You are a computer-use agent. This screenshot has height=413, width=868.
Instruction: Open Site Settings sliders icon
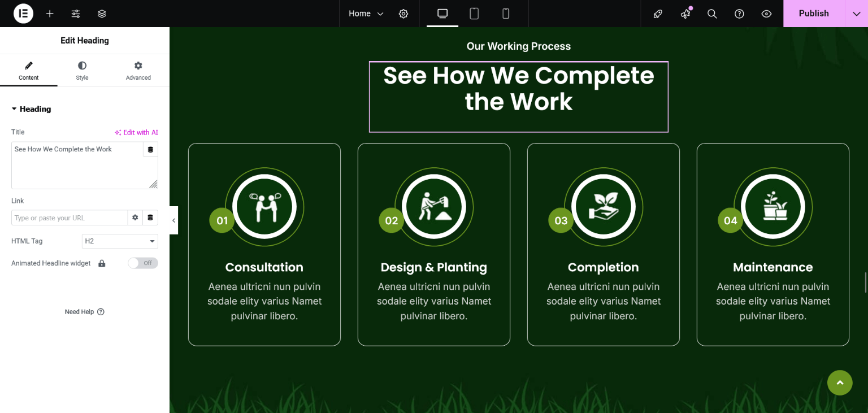[76, 14]
